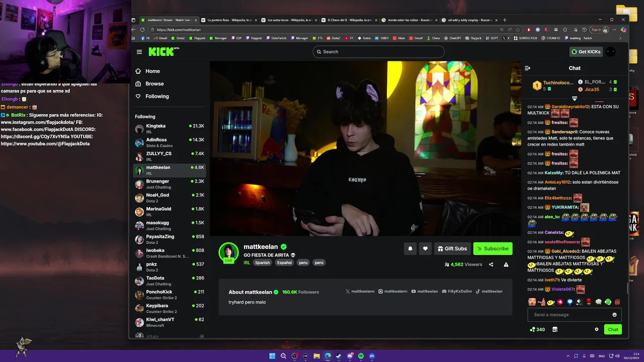Click the rose emote in quick emotes
Viewport: 644px width, 362px height.
[x=589, y=302]
